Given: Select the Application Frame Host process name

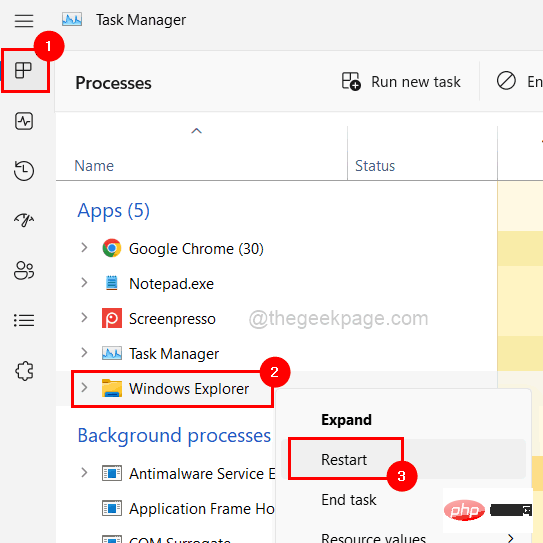Looking at the screenshot, I should 202,509.
